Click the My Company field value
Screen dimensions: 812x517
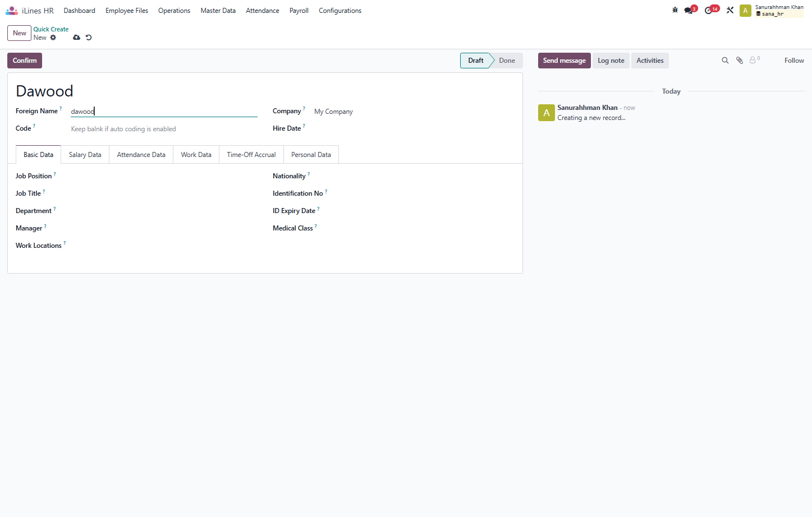click(333, 112)
